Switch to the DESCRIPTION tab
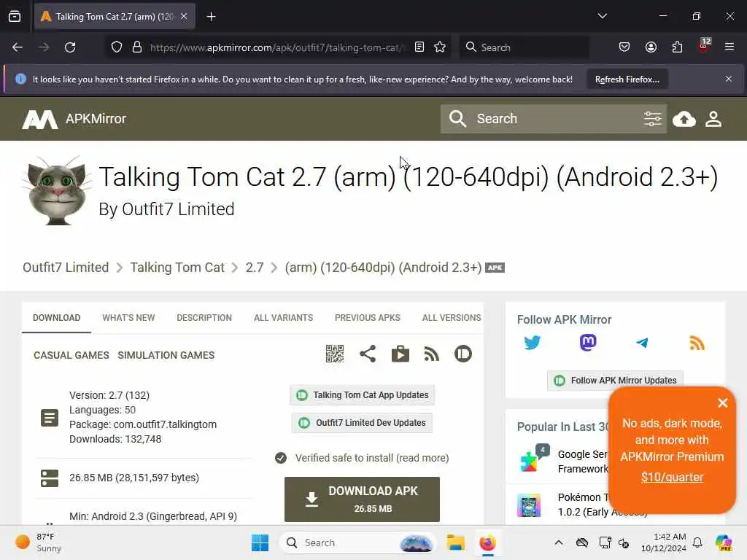Viewport: 747px width, 560px height. tap(204, 318)
